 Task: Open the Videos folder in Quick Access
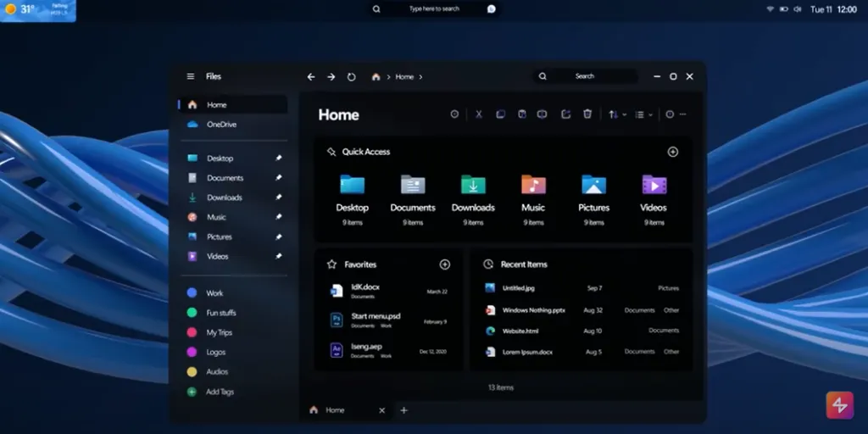(654, 200)
